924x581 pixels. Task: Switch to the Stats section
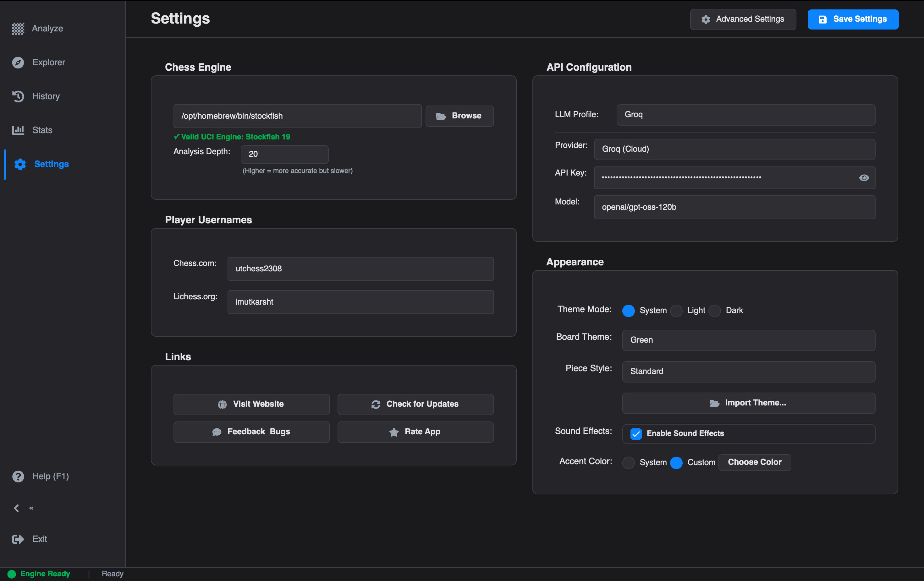tap(42, 130)
